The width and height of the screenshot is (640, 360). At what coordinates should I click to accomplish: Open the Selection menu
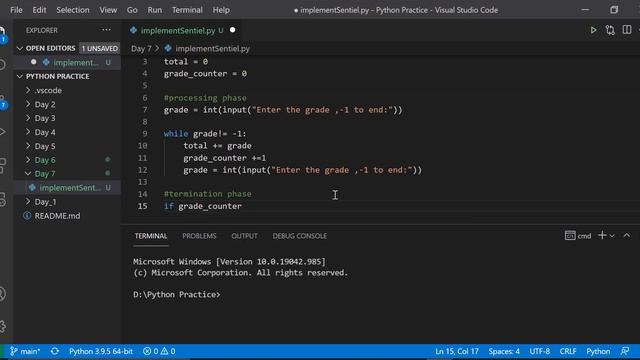73,10
